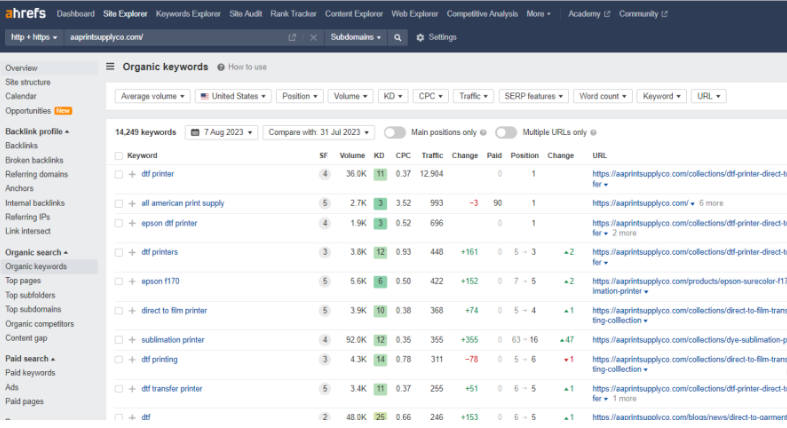Expand the 7 Aug 2023 date picker
Screen dimensions: 787x428
[x=221, y=132]
